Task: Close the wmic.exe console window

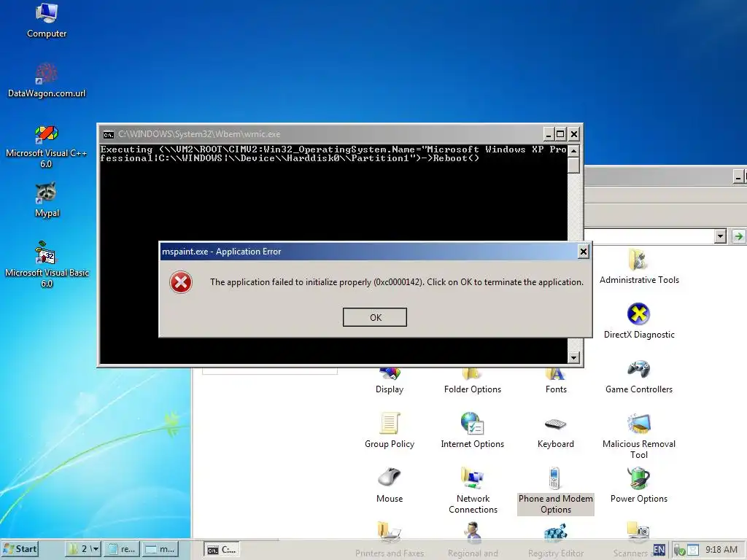Action: click(574, 134)
